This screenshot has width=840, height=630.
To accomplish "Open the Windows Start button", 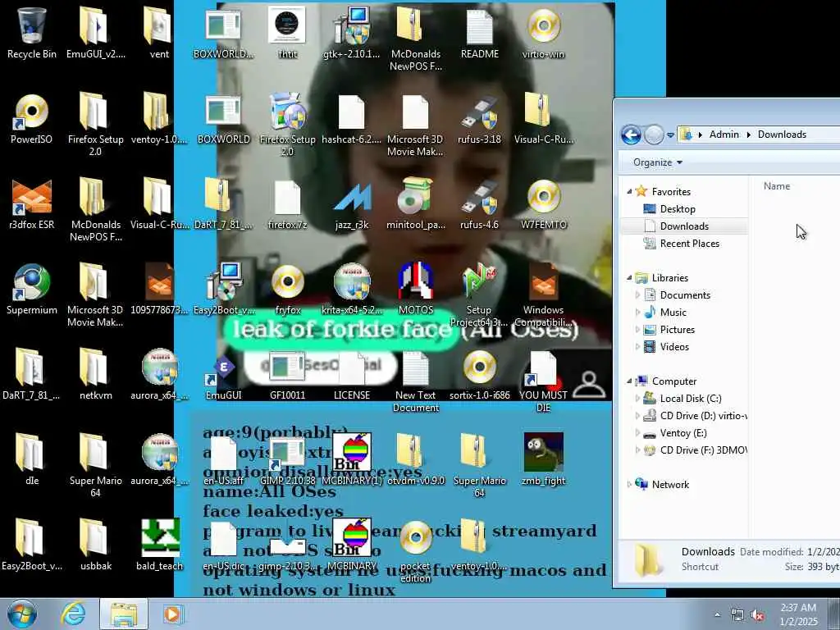I will (x=22, y=614).
